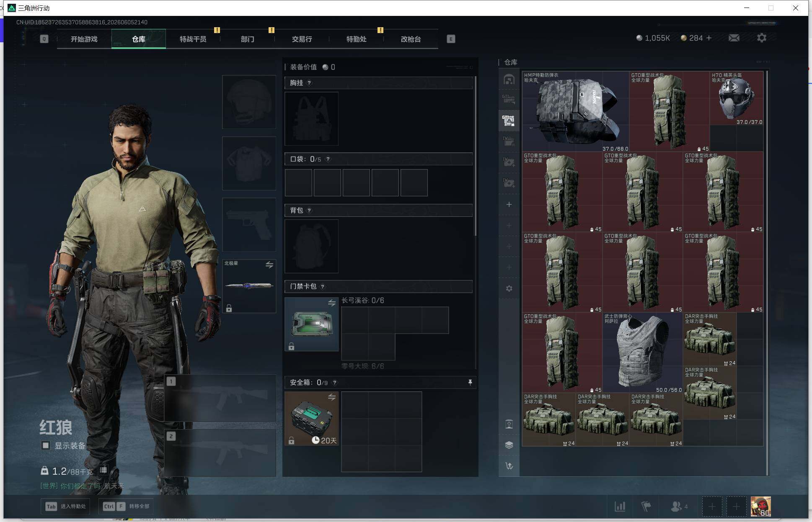Select the dim GTI category icon in warehouse sidebar
The height and width of the screenshot is (522, 812).
click(x=509, y=100)
